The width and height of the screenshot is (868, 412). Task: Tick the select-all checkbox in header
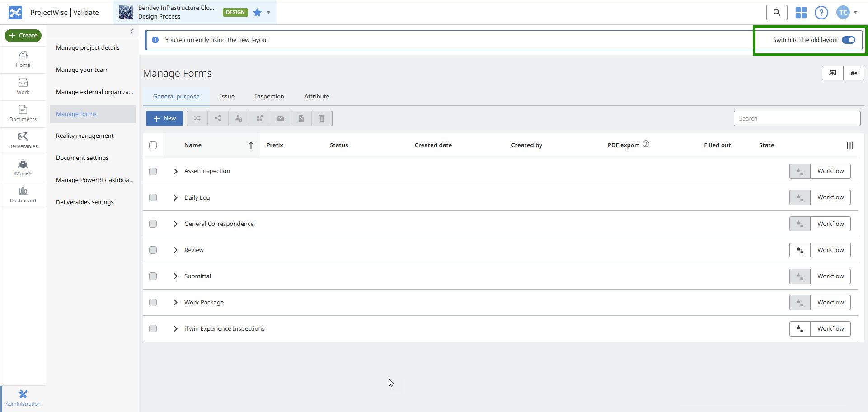point(153,145)
